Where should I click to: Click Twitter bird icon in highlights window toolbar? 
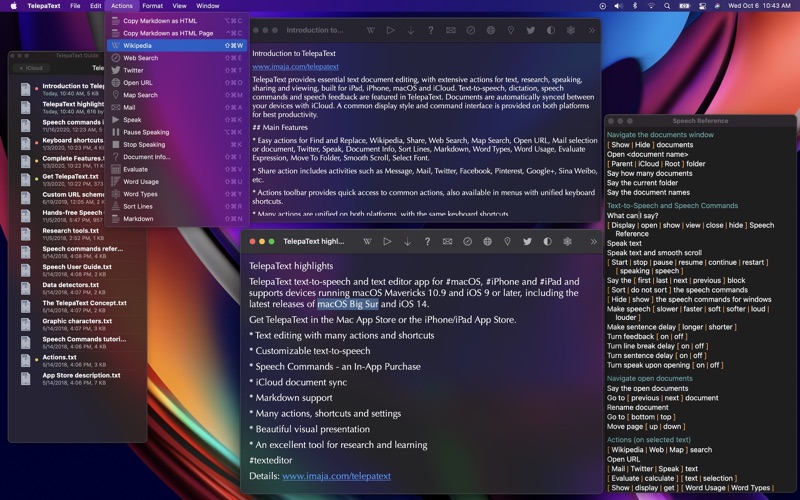point(527,241)
